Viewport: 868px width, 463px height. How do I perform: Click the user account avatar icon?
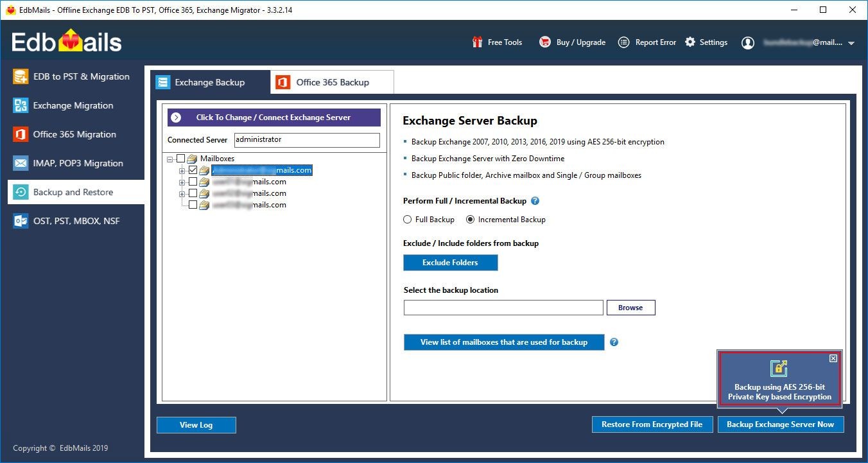click(747, 42)
